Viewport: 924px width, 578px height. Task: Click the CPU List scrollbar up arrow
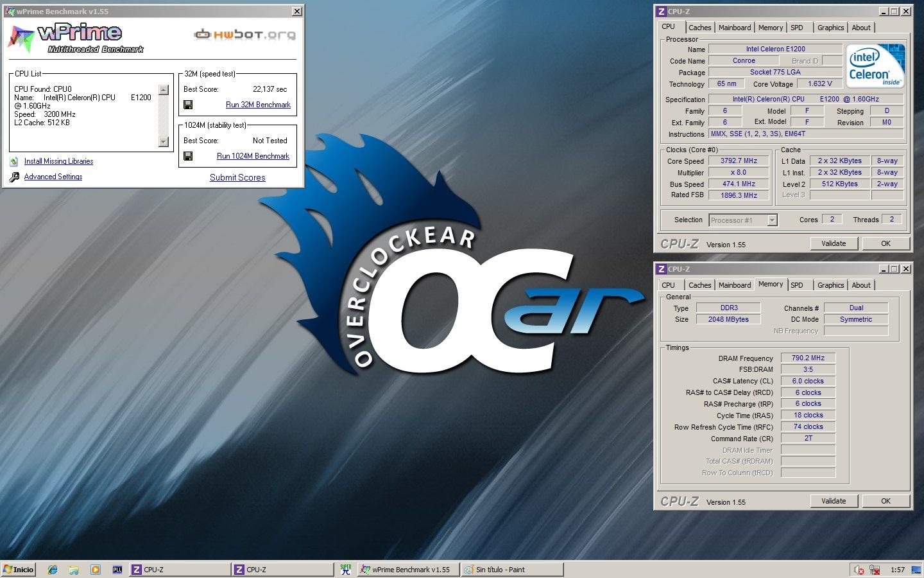163,90
